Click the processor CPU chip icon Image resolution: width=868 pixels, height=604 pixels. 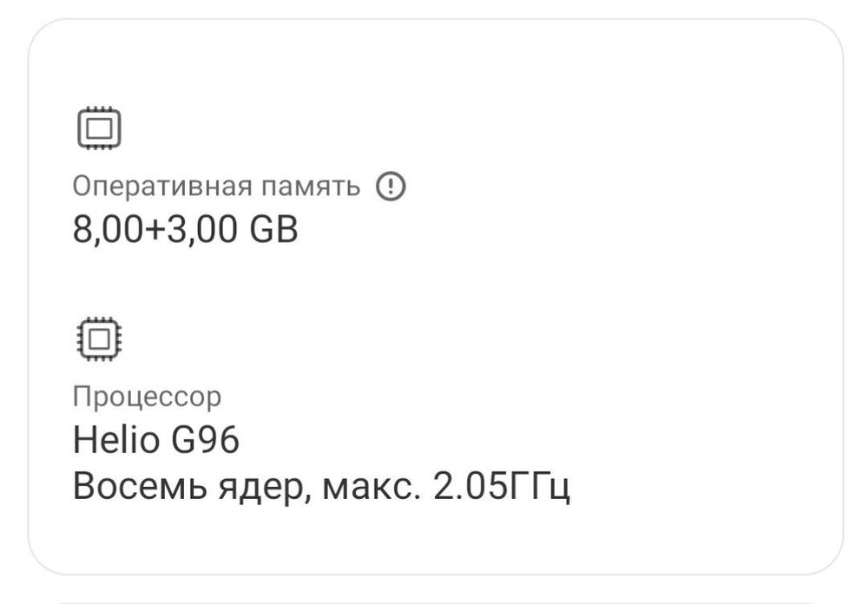99,338
